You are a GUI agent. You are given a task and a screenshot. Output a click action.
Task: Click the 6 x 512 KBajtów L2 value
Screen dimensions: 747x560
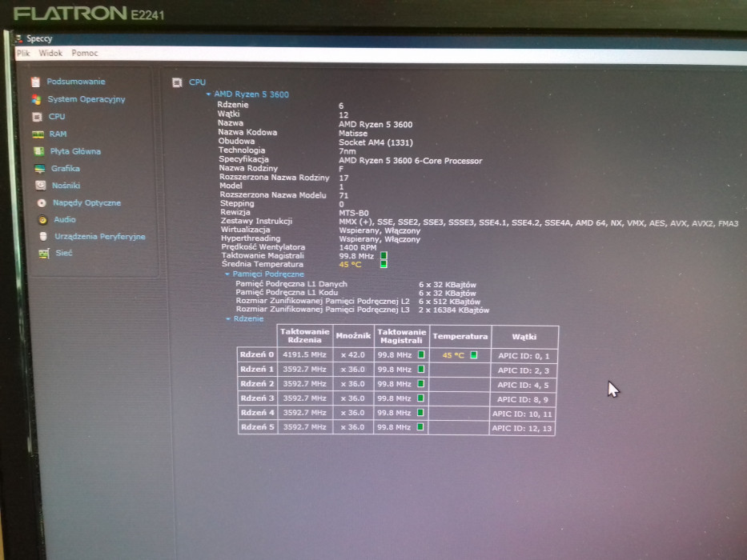[450, 302]
